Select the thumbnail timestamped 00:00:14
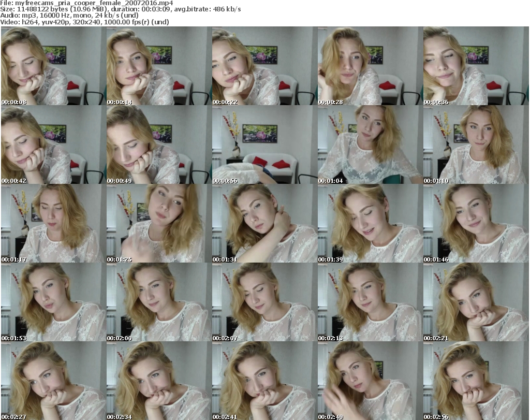This screenshot has width=530, height=420. 159,66
